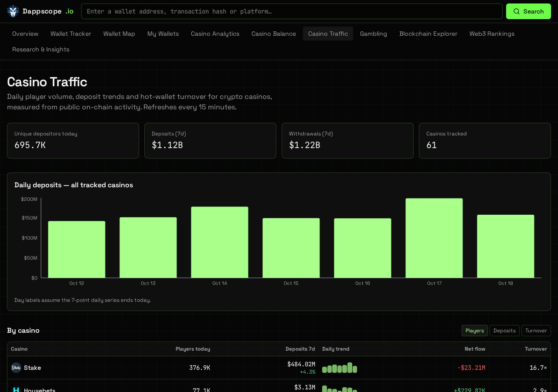Click the Deposits 7d column header
558x392 pixels.
click(300, 349)
